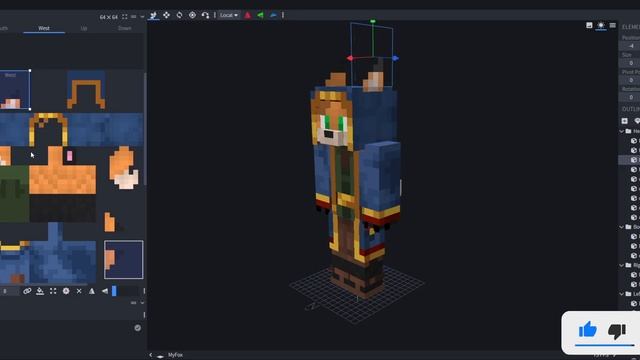Click the red X-axis gizmo arrow

pyautogui.click(x=350, y=58)
